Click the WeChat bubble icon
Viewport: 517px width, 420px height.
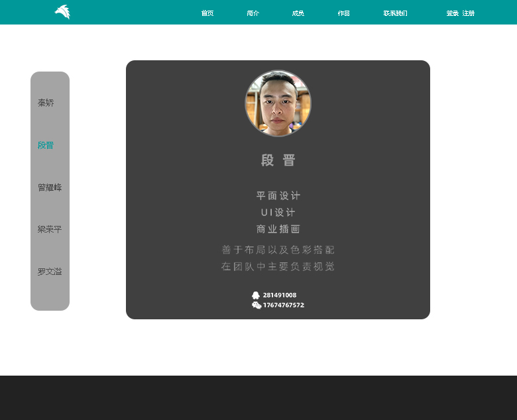[x=257, y=305]
